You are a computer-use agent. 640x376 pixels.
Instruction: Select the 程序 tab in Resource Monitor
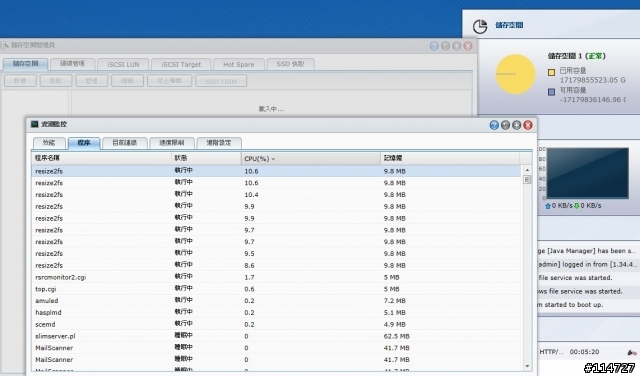84,143
